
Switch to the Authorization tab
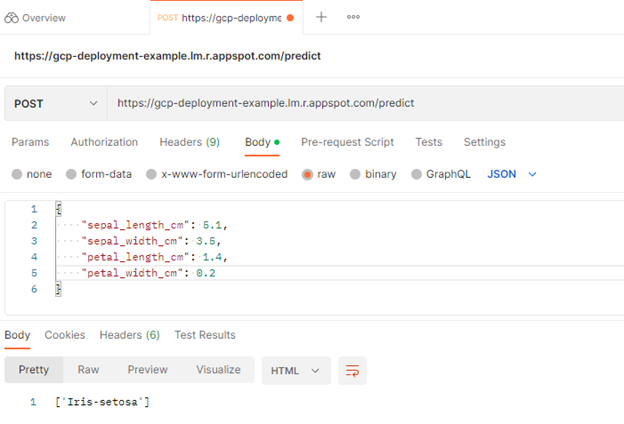(104, 142)
